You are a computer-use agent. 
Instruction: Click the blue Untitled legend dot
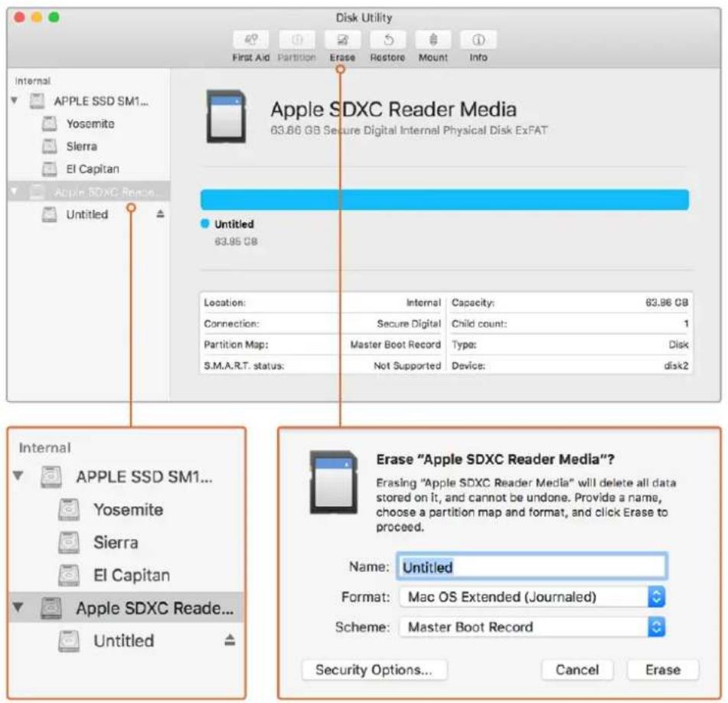[204, 224]
